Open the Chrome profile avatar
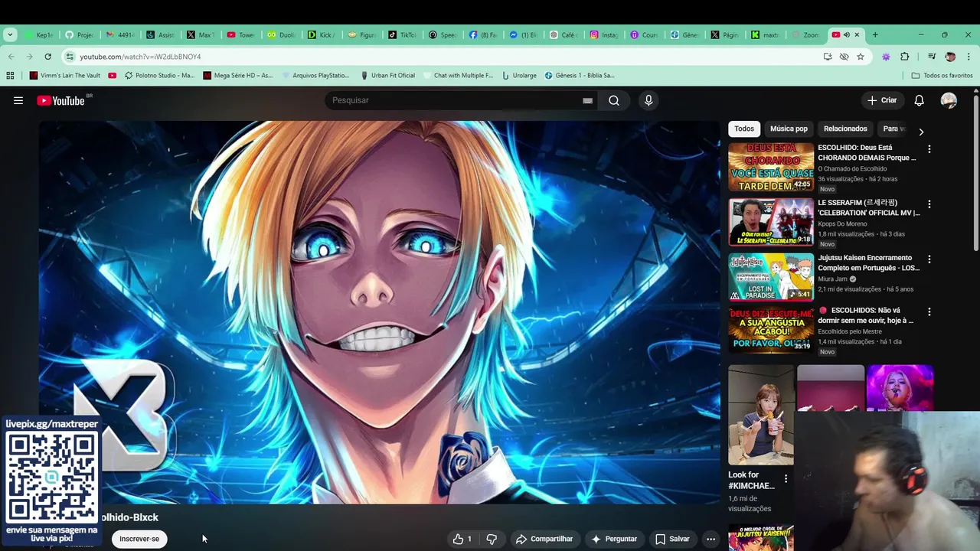 pos(950,57)
